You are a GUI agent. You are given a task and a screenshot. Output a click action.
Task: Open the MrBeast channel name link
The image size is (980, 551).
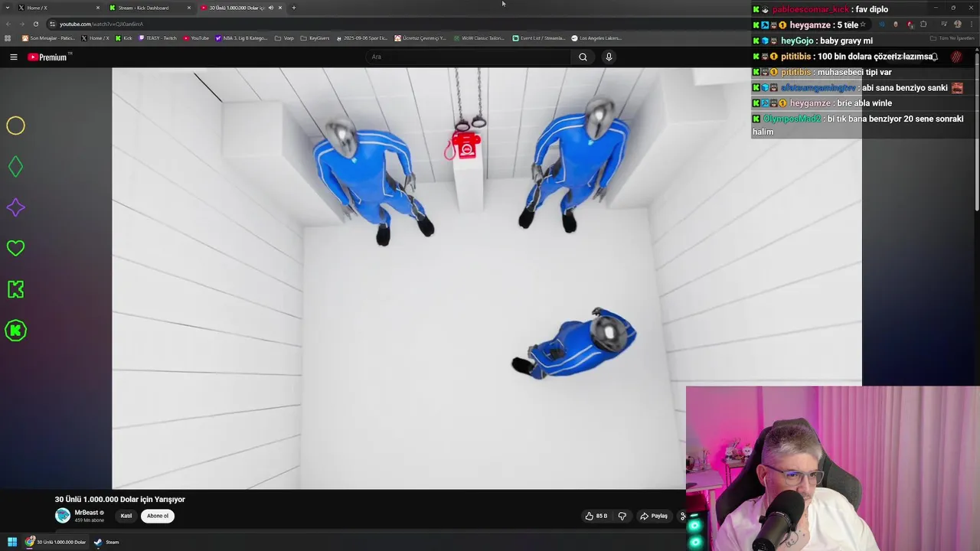tap(87, 513)
